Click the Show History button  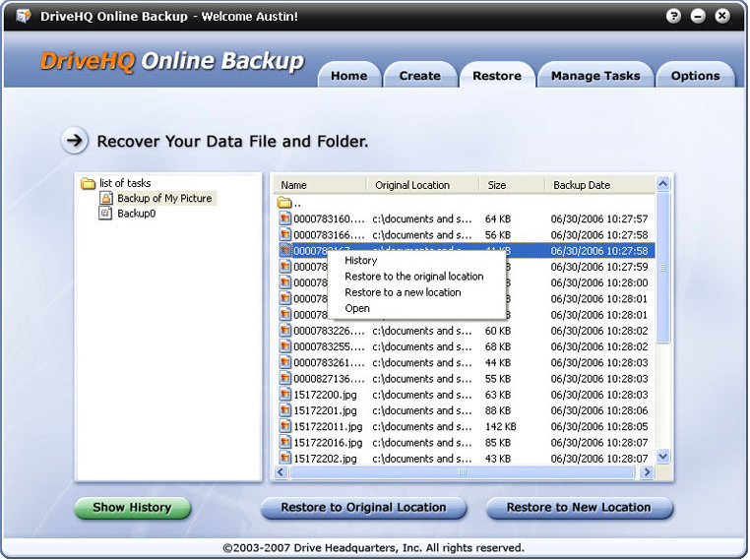click(x=133, y=508)
